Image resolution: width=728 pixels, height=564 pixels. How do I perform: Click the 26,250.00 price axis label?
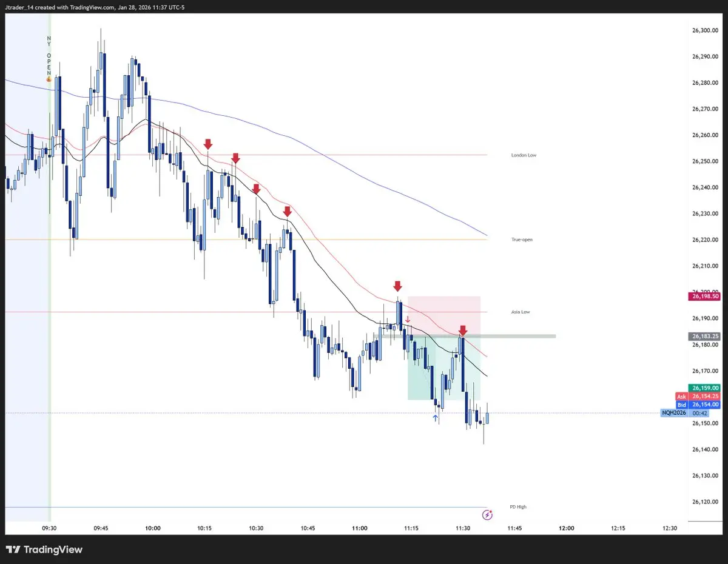pos(704,161)
